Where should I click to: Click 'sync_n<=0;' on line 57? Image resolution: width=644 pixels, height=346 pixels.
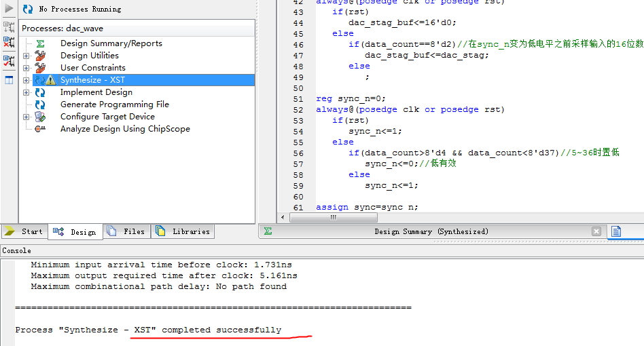tap(391, 164)
